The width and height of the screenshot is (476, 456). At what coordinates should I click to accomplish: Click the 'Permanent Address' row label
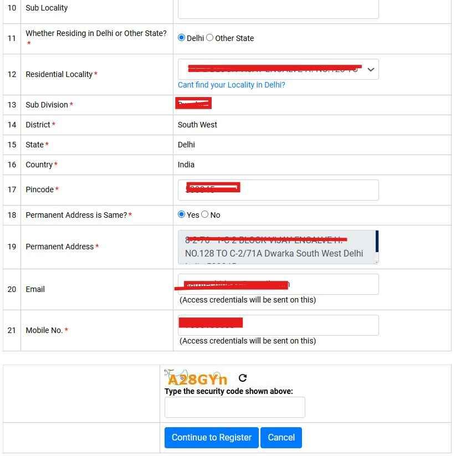pyautogui.click(x=59, y=247)
